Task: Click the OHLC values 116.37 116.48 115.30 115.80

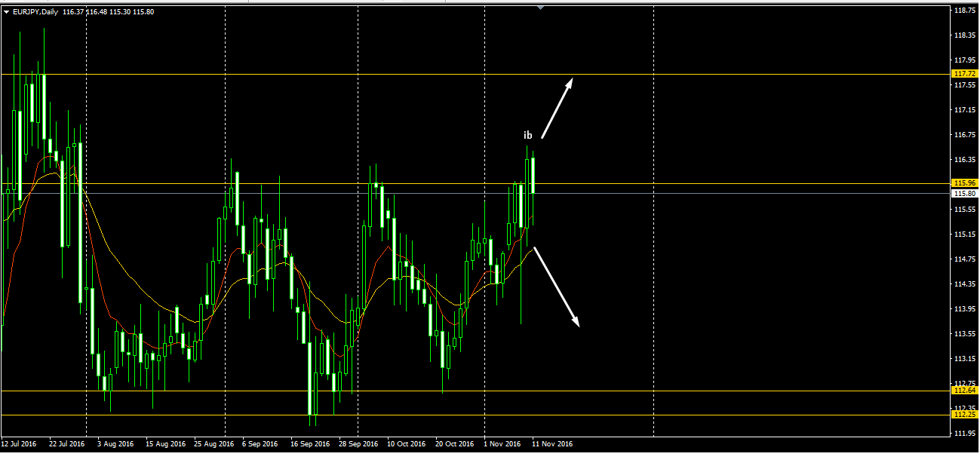Action: pos(109,12)
